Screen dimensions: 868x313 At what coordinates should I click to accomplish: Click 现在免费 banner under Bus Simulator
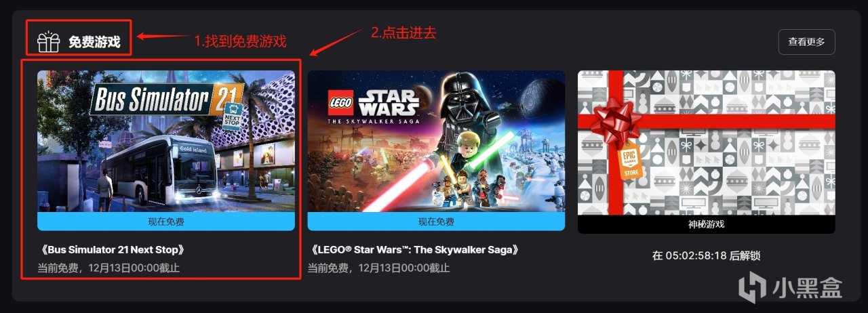166,222
